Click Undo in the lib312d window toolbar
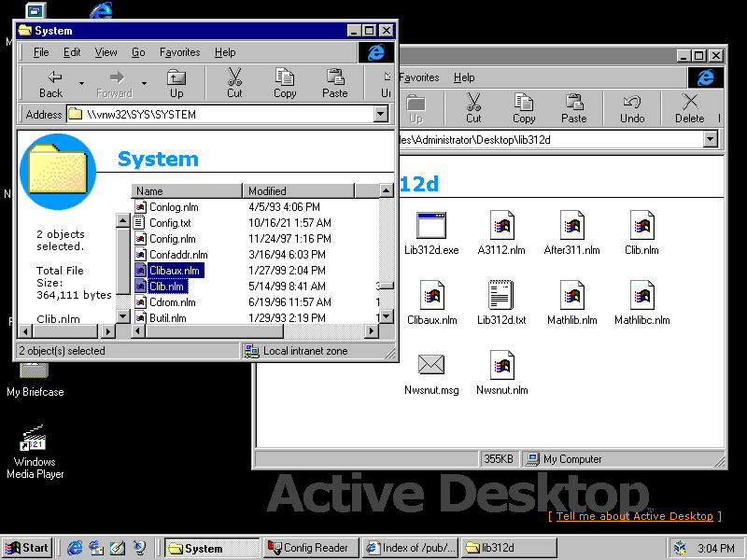 tap(632, 109)
